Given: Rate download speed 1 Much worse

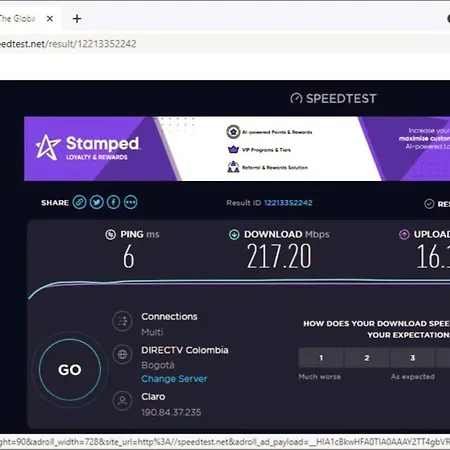Looking at the screenshot, I should [321, 358].
